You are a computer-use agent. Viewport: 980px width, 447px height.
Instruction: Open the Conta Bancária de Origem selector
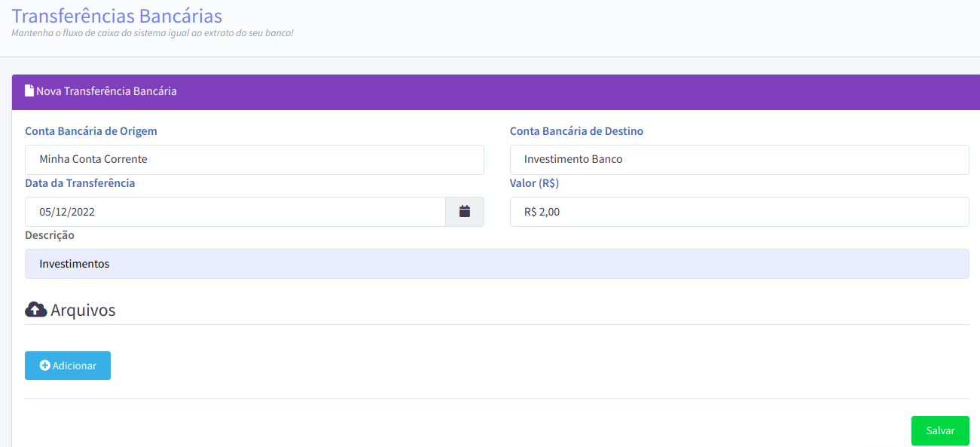coord(255,160)
